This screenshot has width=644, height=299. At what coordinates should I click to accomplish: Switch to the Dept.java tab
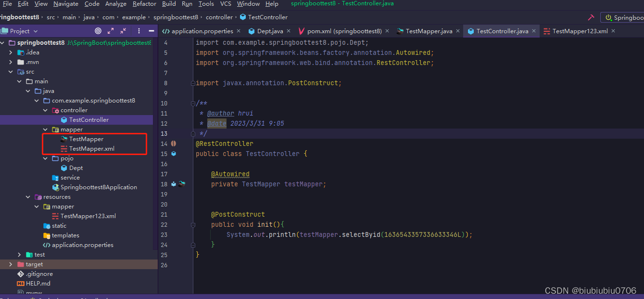pyautogui.click(x=270, y=30)
